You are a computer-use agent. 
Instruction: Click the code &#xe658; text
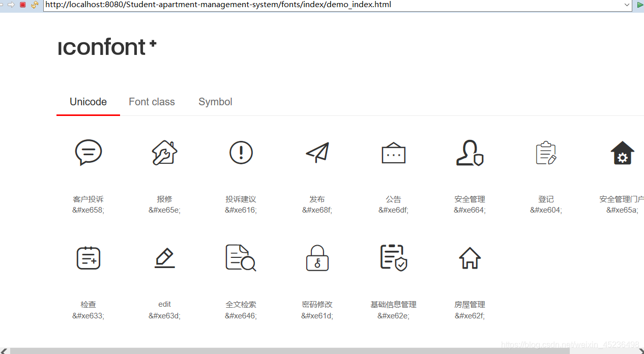pos(89,210)
